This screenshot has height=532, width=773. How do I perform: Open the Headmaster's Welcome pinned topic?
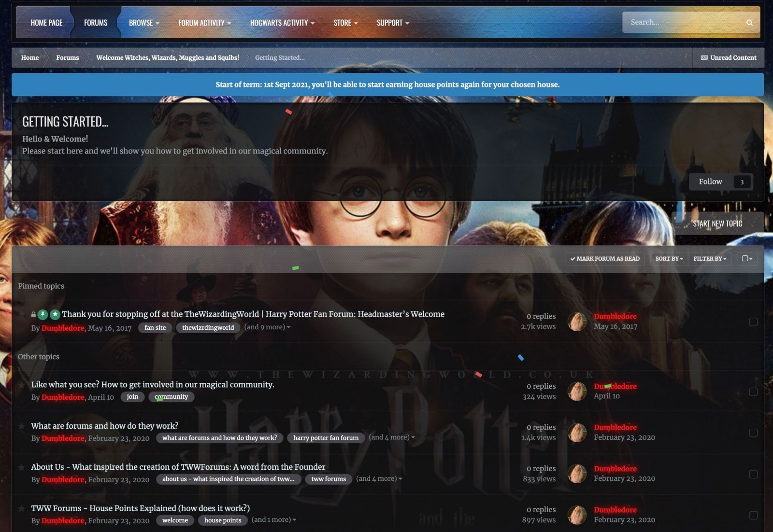[x=253, y=314]
